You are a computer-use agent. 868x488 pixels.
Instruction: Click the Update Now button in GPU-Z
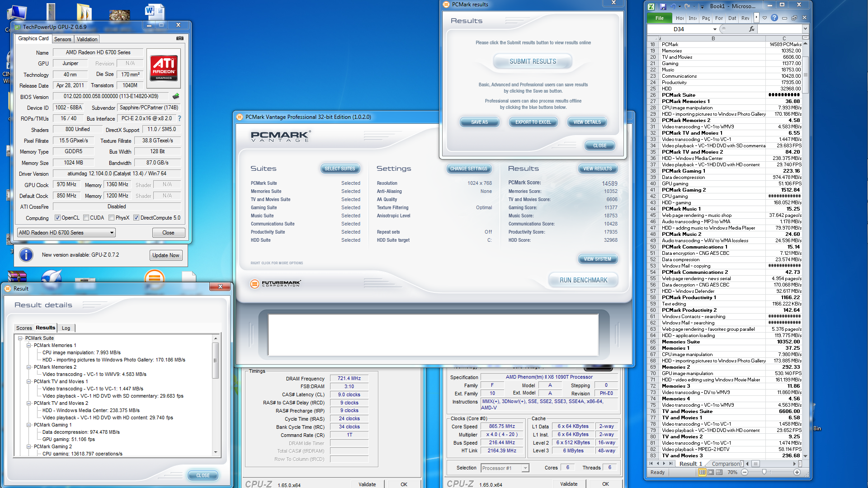tap(165, 255)
